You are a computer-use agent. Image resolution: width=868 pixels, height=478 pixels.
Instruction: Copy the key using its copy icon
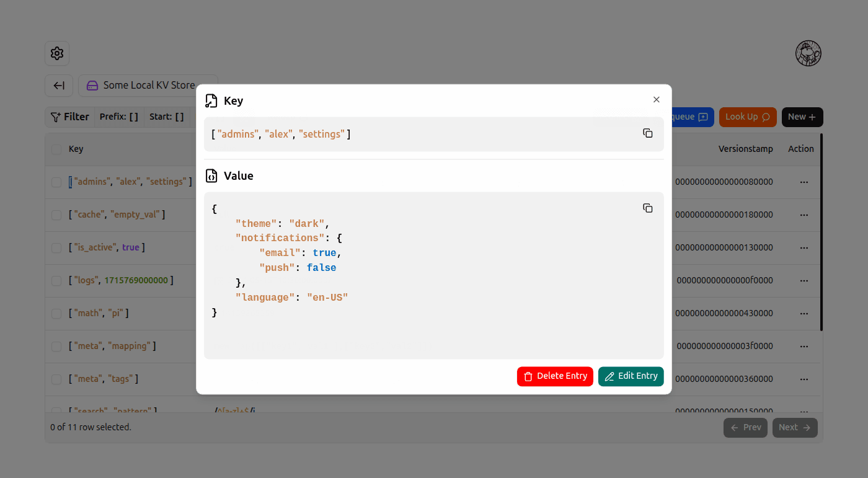pos(648,133)
